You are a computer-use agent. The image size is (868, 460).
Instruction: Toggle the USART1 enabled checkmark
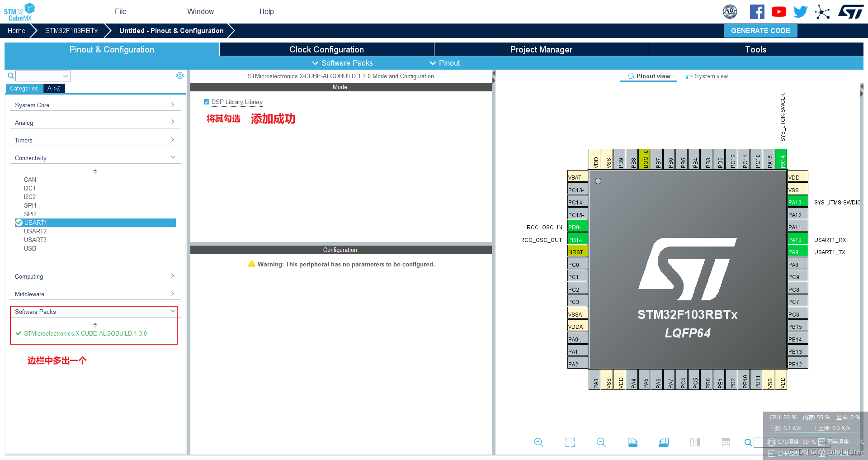coord(19,223)
